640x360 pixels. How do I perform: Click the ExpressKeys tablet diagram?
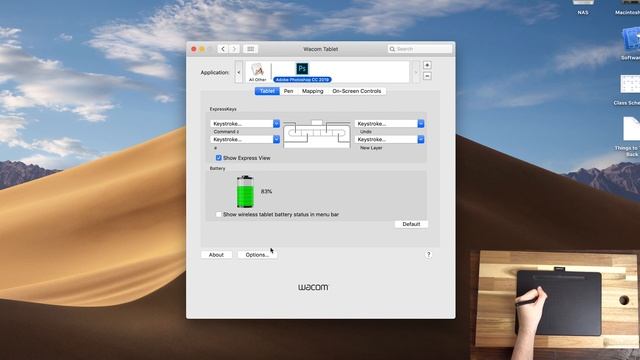pyautogui.click(x=317, y=134)
